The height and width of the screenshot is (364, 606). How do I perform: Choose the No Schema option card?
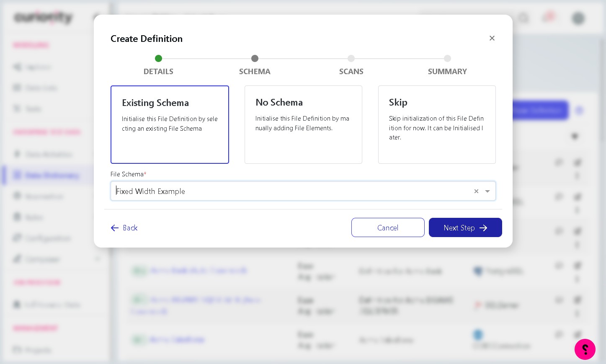coord(303,124)
